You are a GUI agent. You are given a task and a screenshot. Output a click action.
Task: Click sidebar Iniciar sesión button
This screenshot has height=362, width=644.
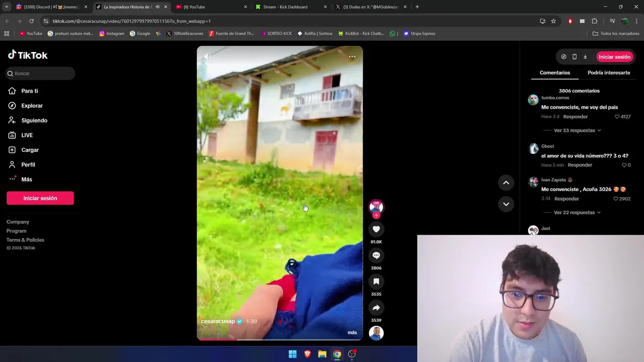pyautogui.click(x=40, y=198)
